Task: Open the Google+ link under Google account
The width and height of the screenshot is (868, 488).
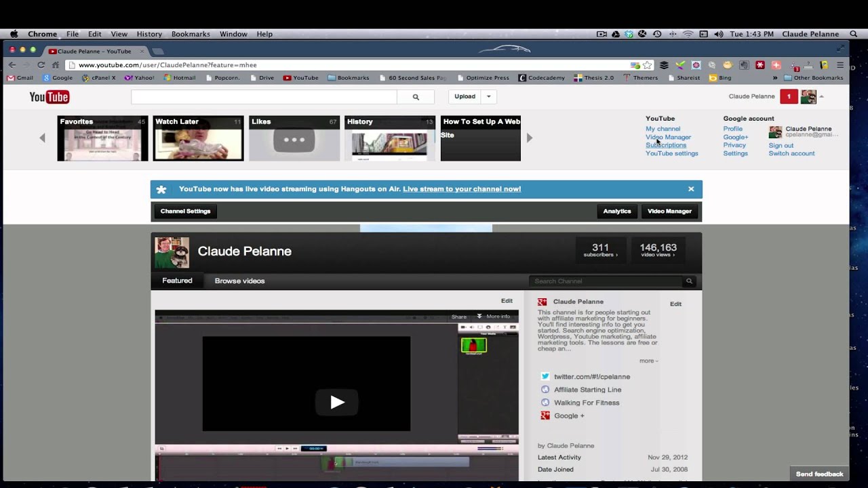Action: point(735,137)
